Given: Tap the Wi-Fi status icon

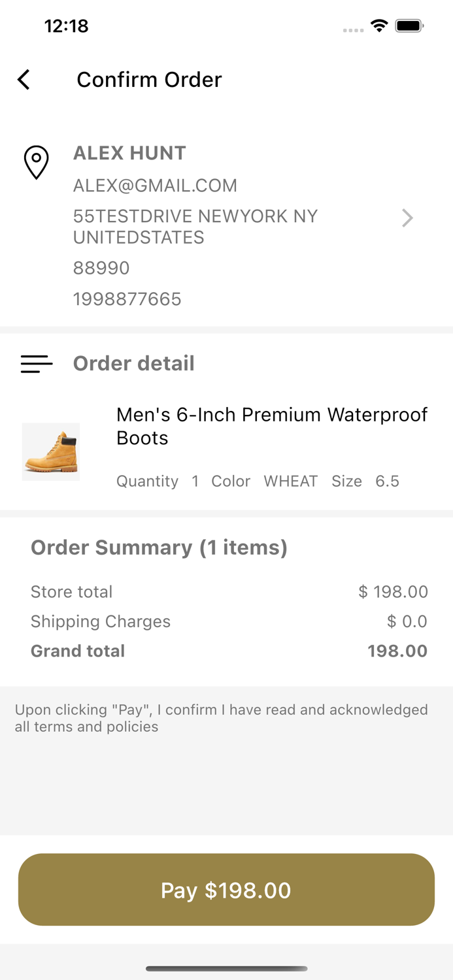Looking at the screenshot, I should click(378, 26).
